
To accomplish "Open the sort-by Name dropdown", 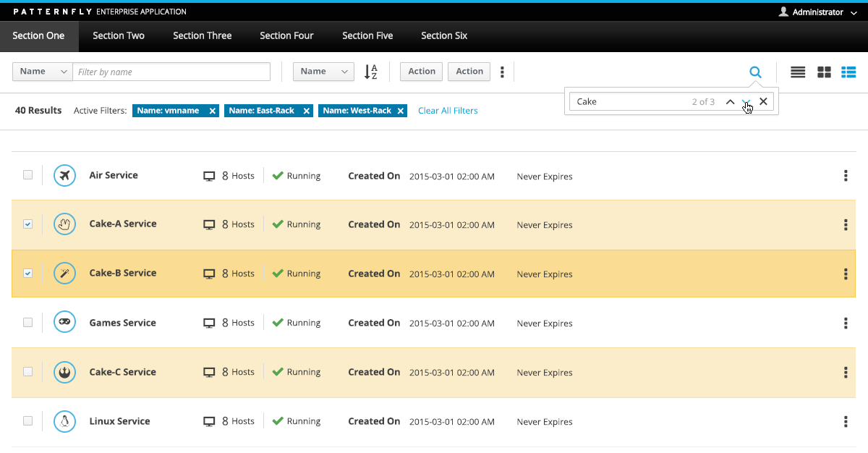I will pyautogui.click(x=323, y=72).
